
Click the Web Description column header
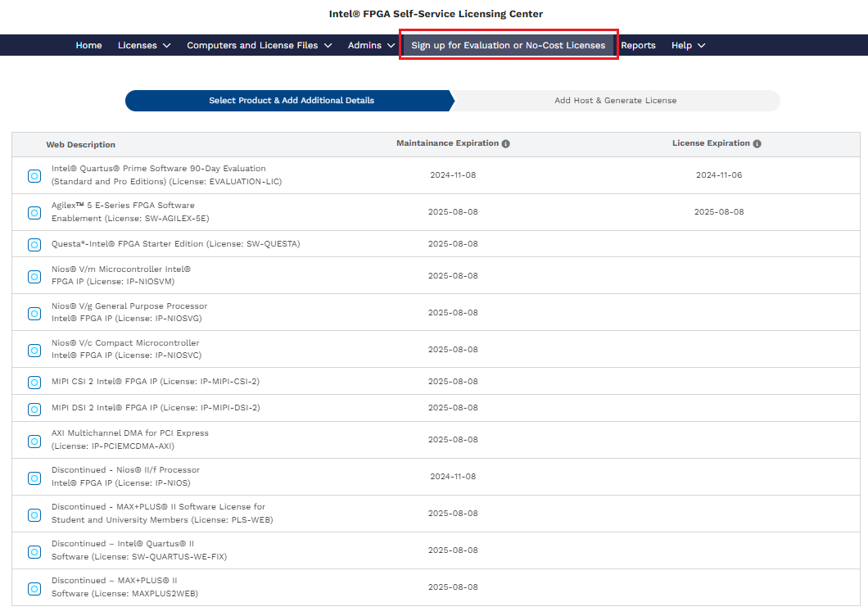click(81, 145)
